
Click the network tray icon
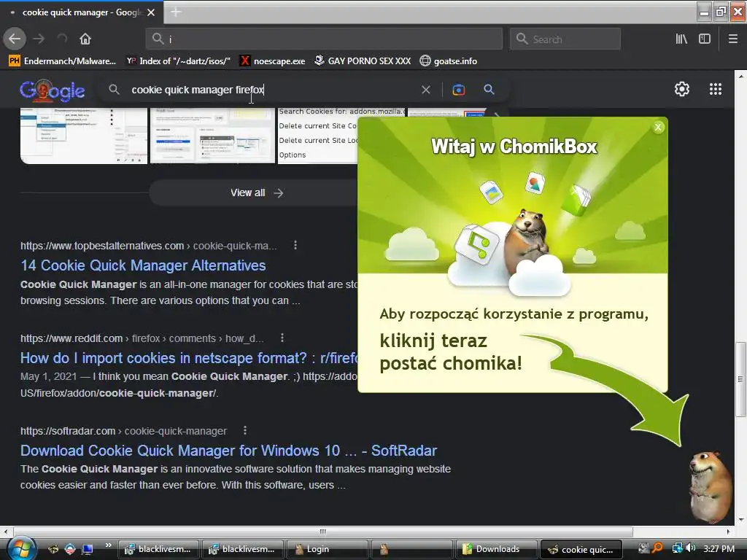coord(677,548)
